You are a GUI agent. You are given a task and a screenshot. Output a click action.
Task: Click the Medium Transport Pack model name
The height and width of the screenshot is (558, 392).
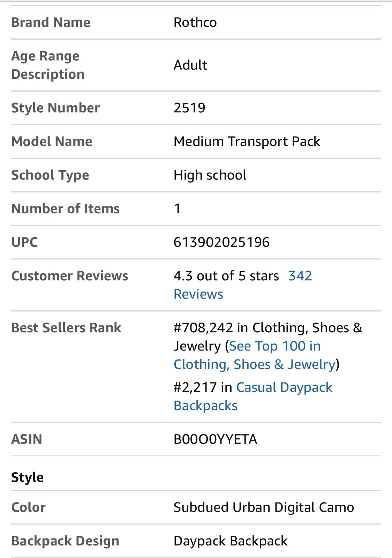click(247, 141)
